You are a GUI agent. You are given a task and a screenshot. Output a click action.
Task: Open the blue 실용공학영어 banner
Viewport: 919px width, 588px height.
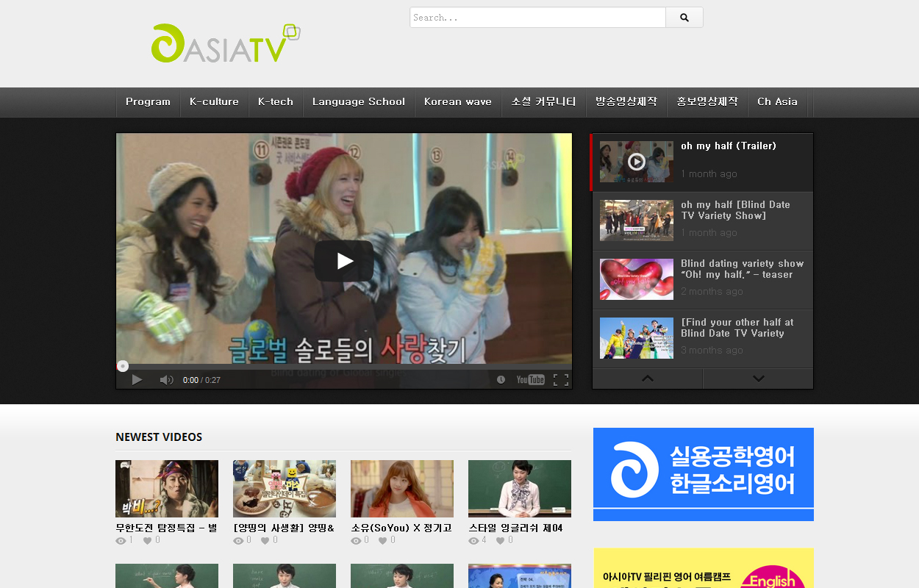pos(704,474)
